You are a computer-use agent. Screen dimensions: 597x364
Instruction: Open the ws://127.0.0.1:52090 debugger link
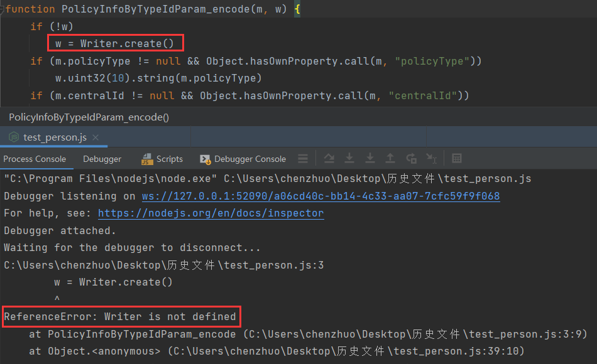point(320,196)
